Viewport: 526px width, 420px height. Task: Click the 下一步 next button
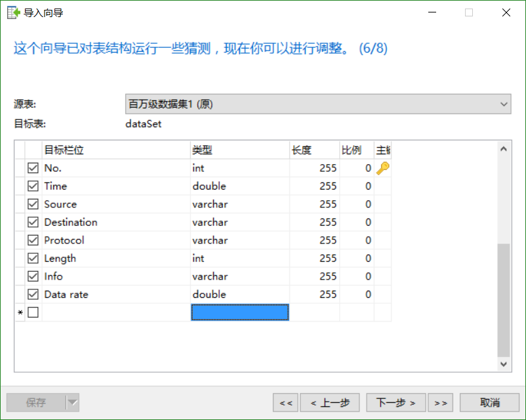395,402
